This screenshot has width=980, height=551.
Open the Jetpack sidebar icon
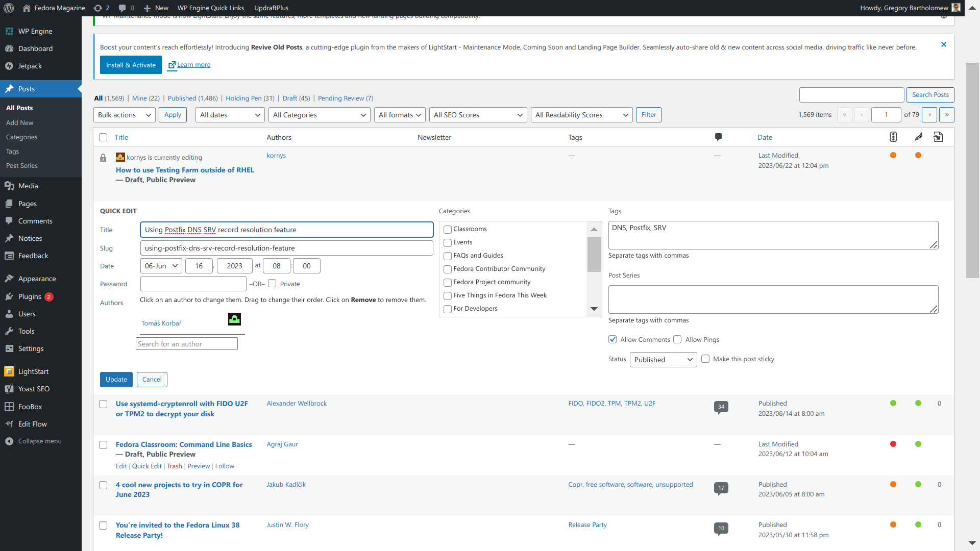point(9,66)
